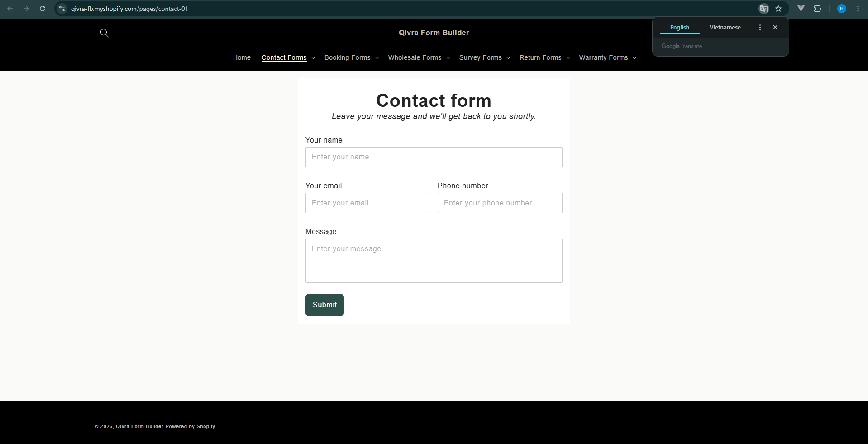Expand the Return Forms chevron
Screen dimensions: 868x444
coord(568,58)
